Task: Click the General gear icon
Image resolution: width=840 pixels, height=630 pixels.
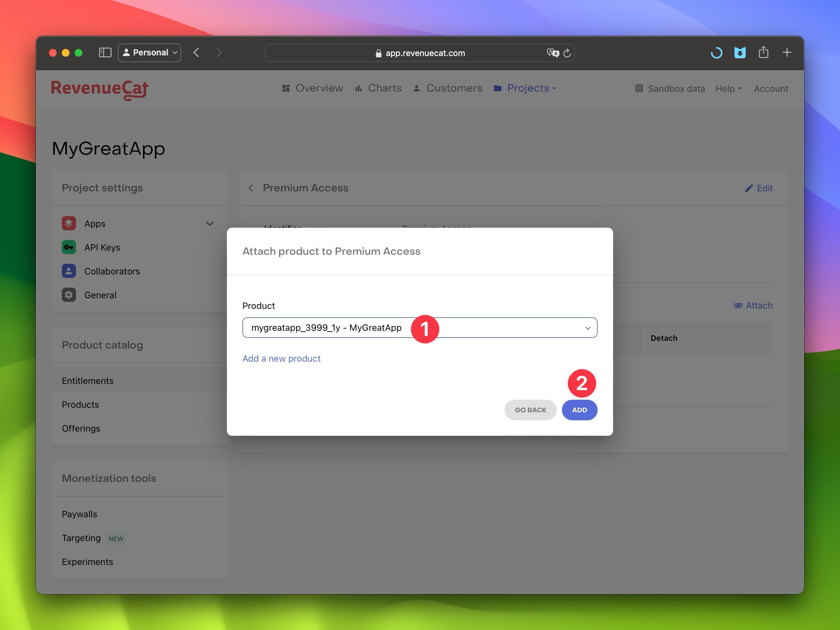Action: point(69,295)
